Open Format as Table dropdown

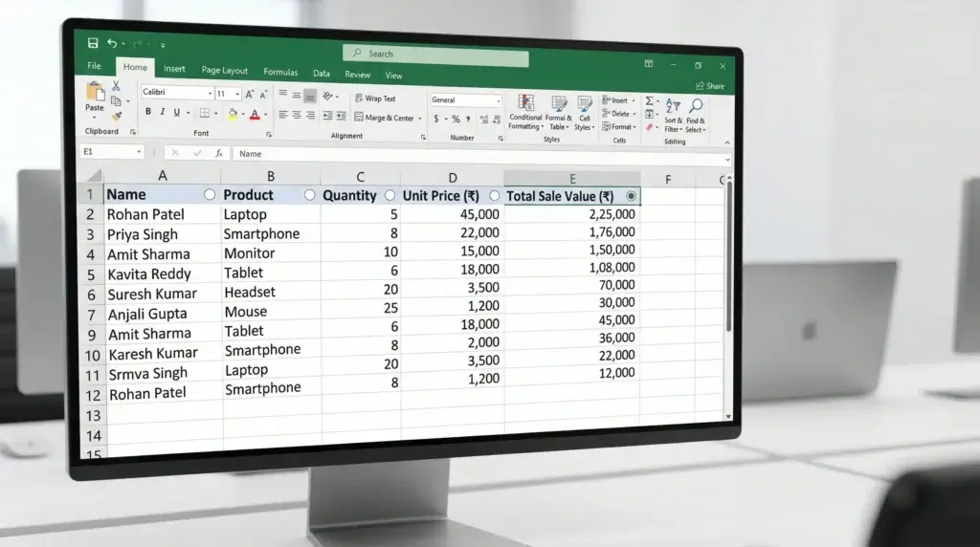tap(558, 113)
